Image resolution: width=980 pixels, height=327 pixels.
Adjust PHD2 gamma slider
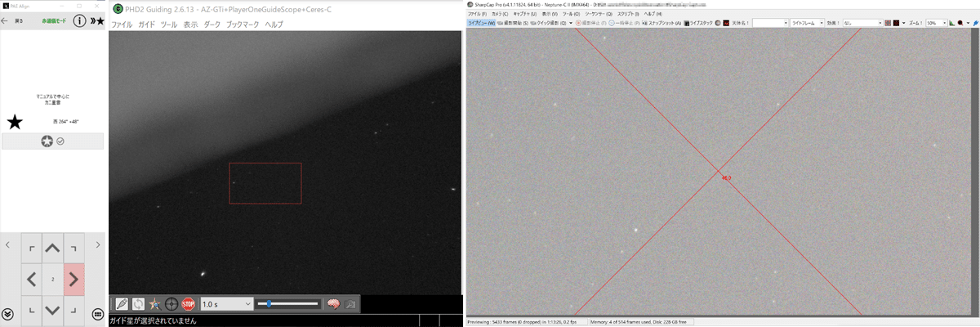click(287, 304)
